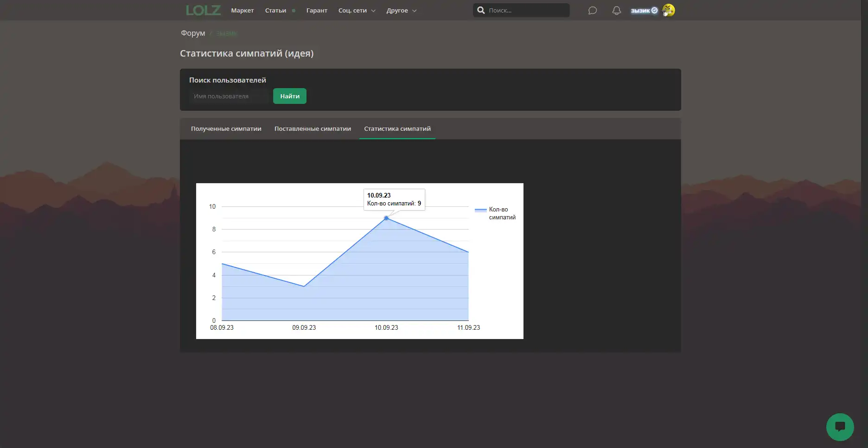
Task: Click the LOLZ logo
Action: [203, 10]
